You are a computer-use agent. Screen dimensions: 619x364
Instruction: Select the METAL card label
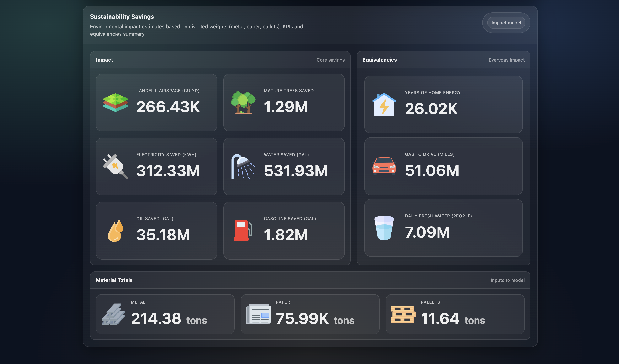coord(138,302)
